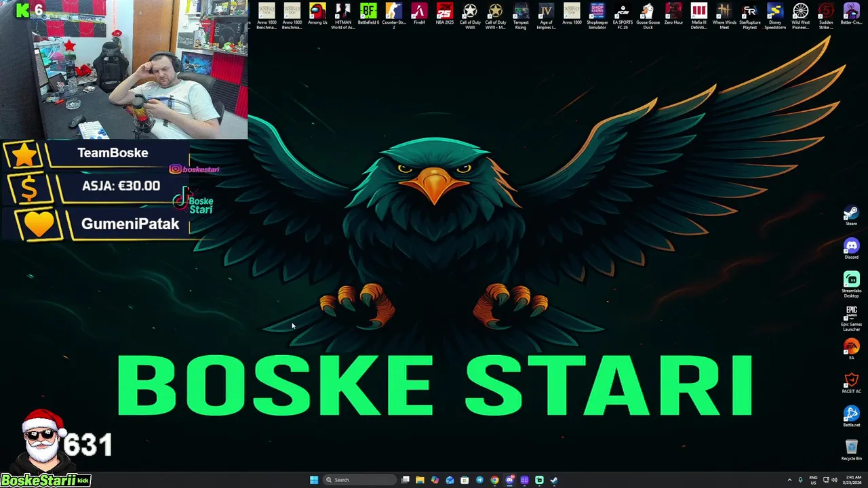This screenshot has width=868, height=488.
Task: Switch to Steam in the taskbar
Action: (x=554, y=480)
